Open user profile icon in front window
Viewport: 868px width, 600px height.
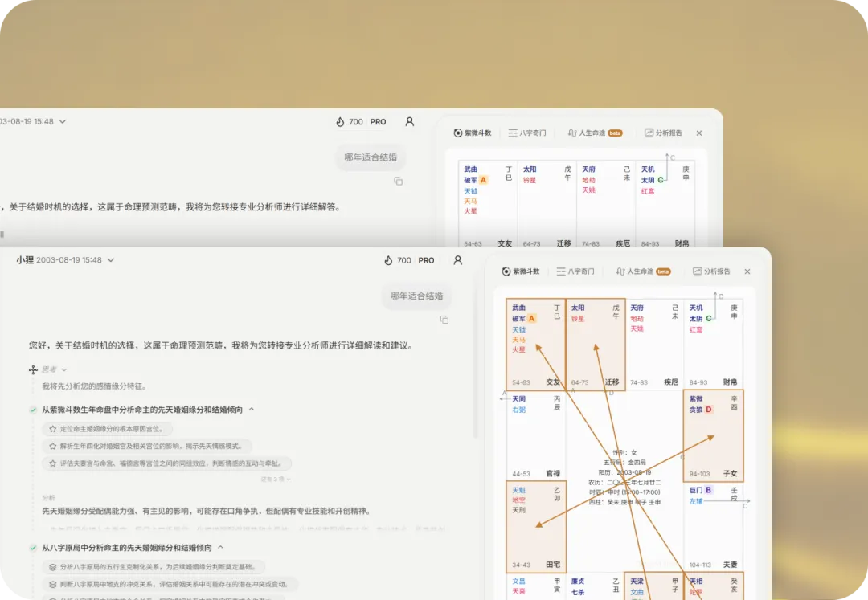pos(458,260)
